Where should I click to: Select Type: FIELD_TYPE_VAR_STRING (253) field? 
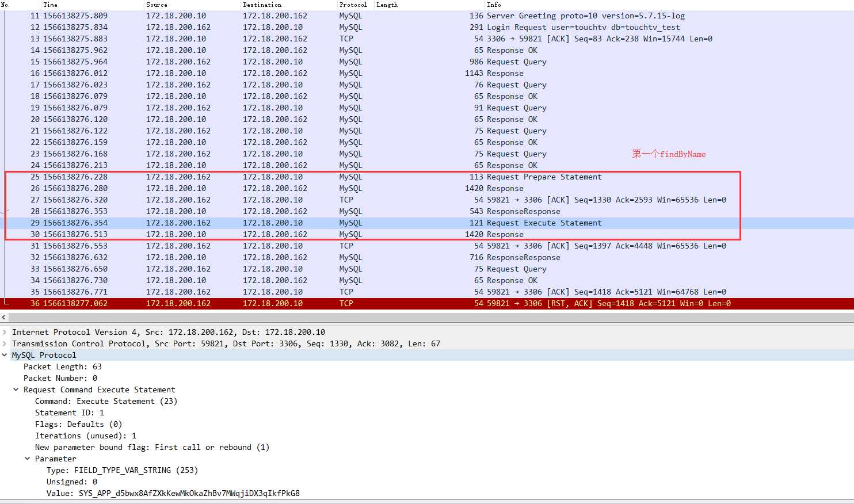(122, 470)
